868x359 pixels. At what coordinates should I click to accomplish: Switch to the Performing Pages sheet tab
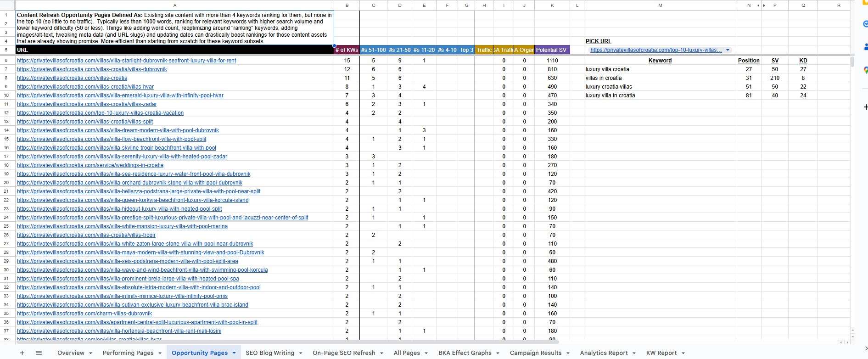tap(128, 353)
